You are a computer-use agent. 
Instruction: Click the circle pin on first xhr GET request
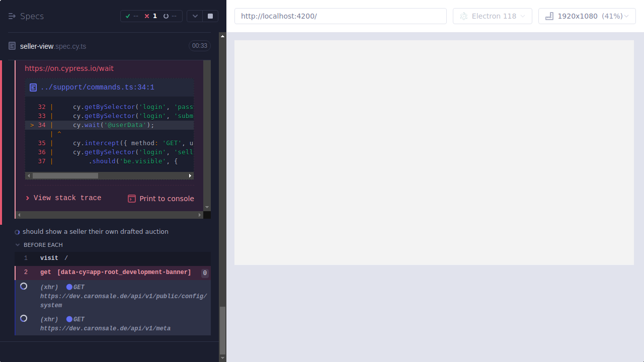tap(23, 286)
